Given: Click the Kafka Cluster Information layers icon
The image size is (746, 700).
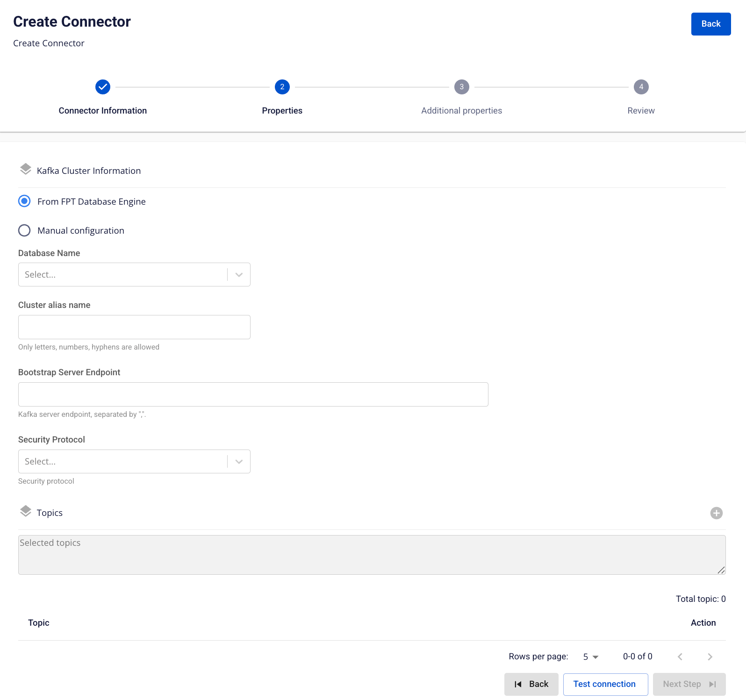Looking at the screenshot, I should tap(26, 169).
